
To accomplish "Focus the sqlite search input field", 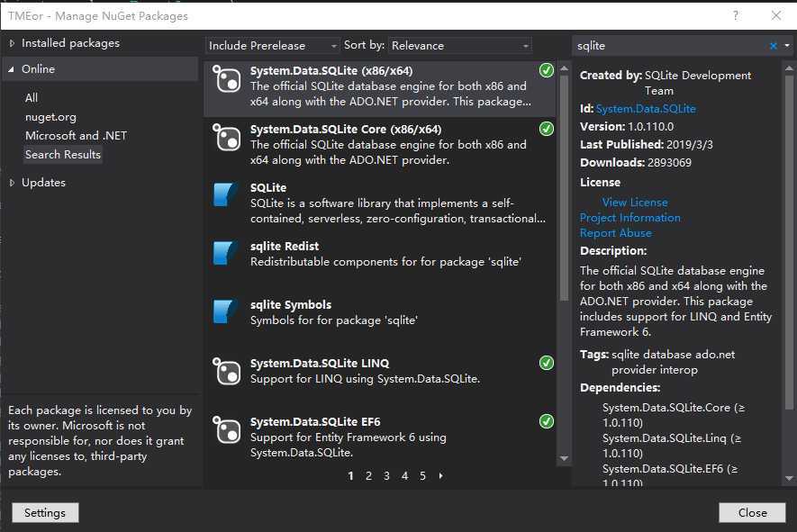I will (670, 46).
